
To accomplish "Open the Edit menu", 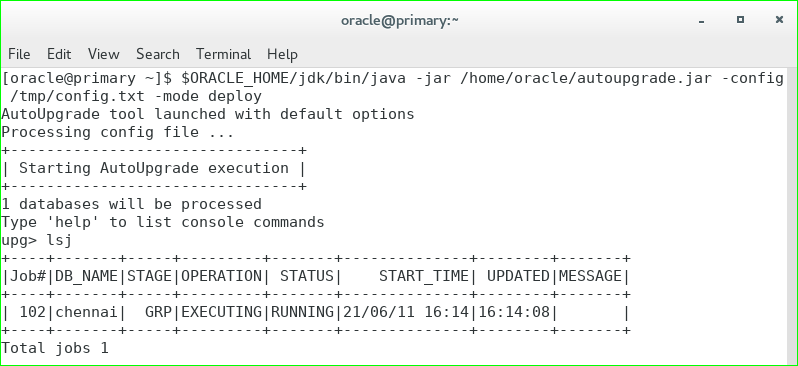I will [x=59, y=54].
